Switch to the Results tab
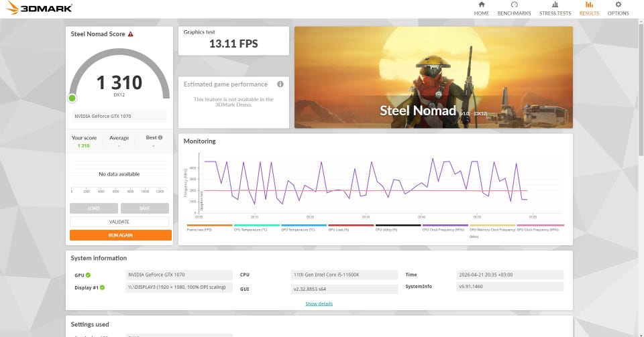 (x=589, y=9)
